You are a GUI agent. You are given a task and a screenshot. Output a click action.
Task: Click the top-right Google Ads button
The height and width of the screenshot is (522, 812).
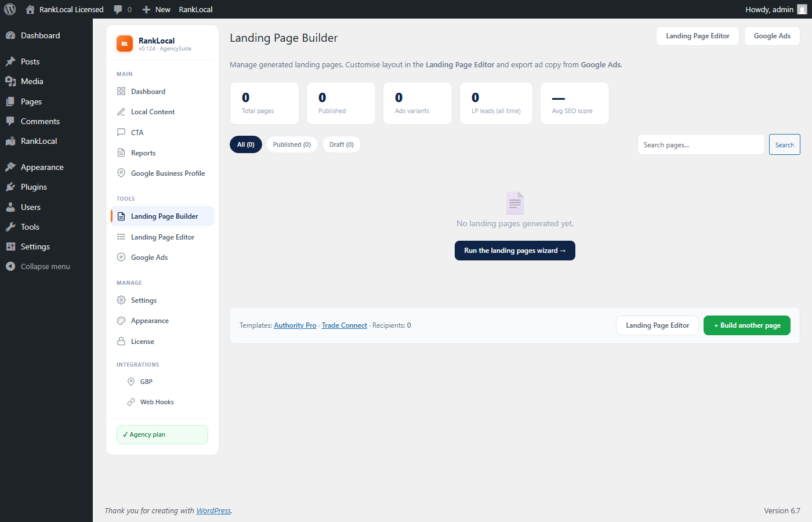[772, 36]
